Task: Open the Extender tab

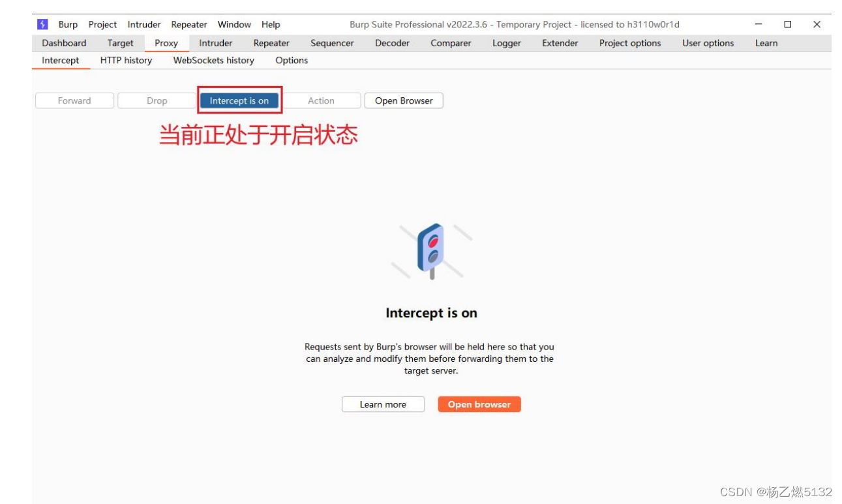Action: tap(560, 43)
